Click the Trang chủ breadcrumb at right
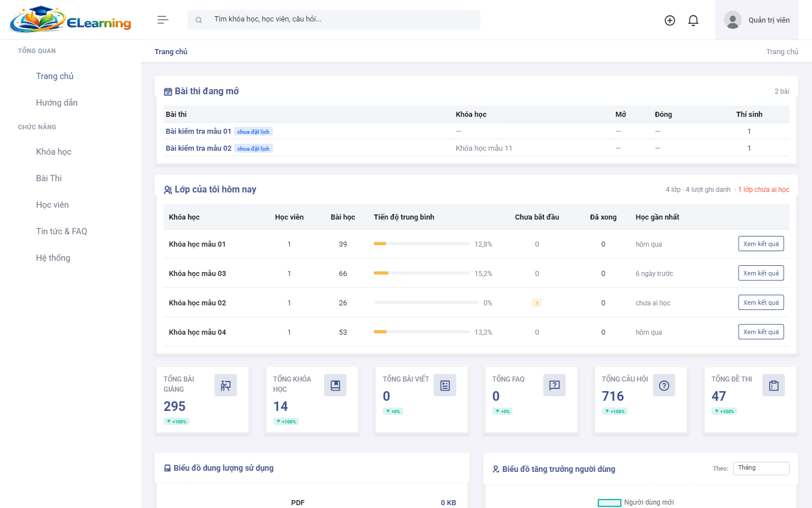Viewport: 812px width, 508px height. coord(782,52)
